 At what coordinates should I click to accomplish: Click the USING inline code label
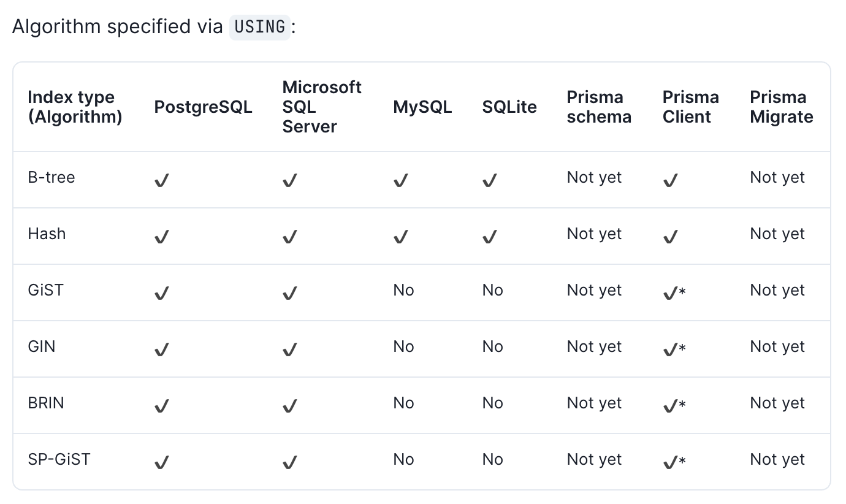[259, 27]
